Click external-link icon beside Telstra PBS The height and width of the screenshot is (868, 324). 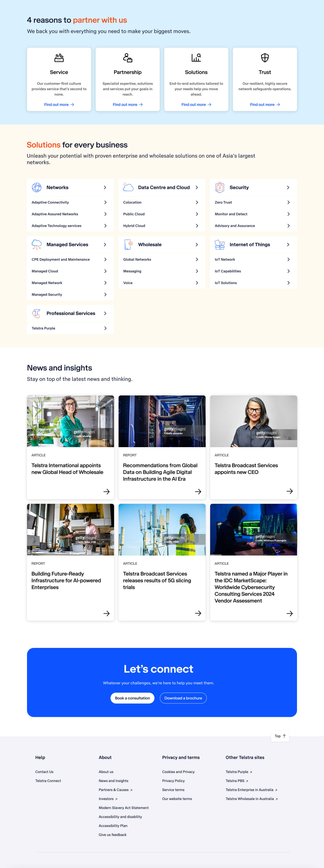pyautogui.click(x=247, y=781)
